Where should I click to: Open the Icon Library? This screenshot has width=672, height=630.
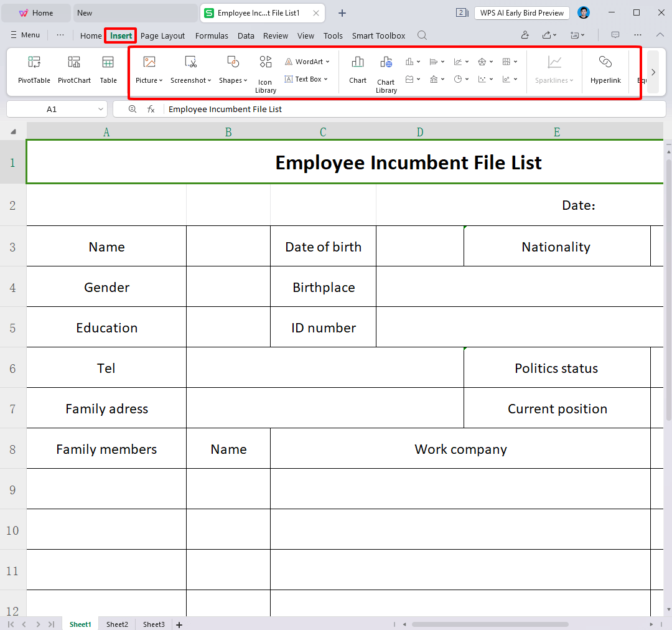pos(266,72)
